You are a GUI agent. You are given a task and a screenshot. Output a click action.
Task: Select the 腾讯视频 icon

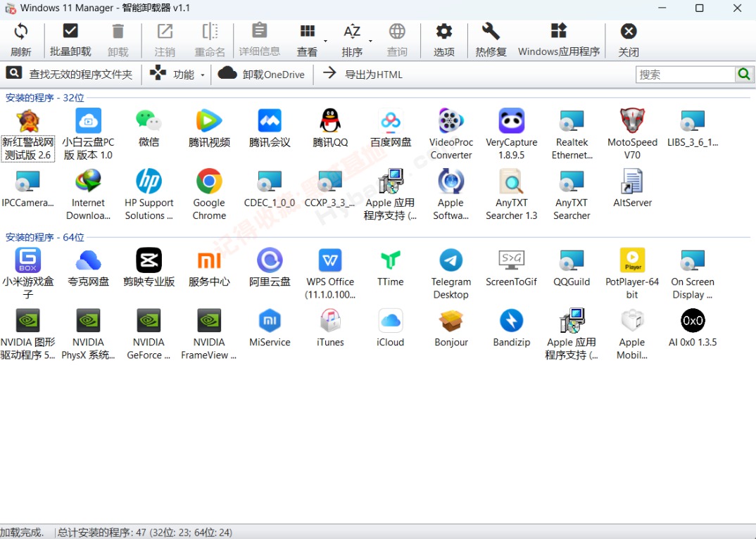(x=209, y=120)
